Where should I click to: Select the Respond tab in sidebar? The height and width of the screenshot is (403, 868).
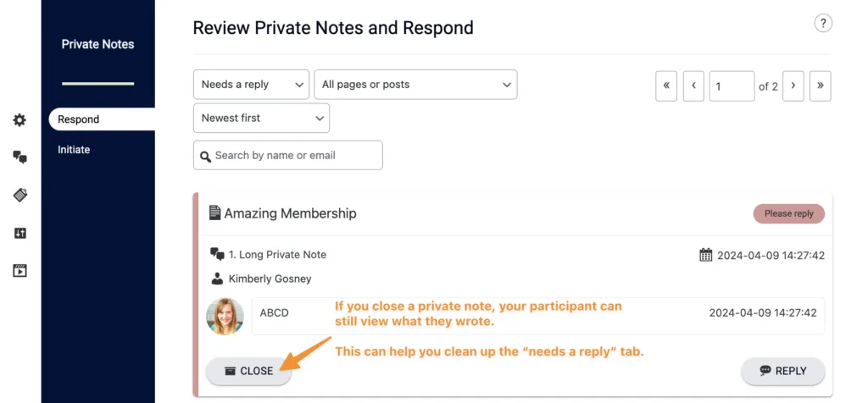[79, 119]
